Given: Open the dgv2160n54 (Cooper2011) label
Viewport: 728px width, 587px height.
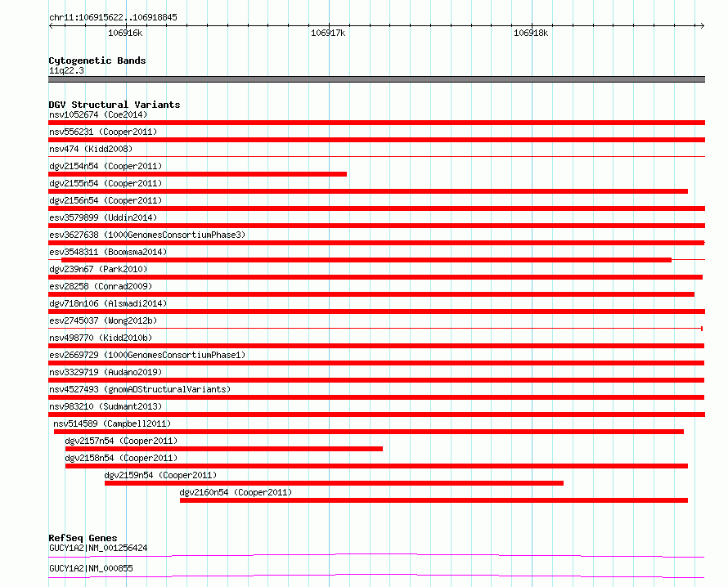Looking at the screenshot, I should tap(236, 492).
